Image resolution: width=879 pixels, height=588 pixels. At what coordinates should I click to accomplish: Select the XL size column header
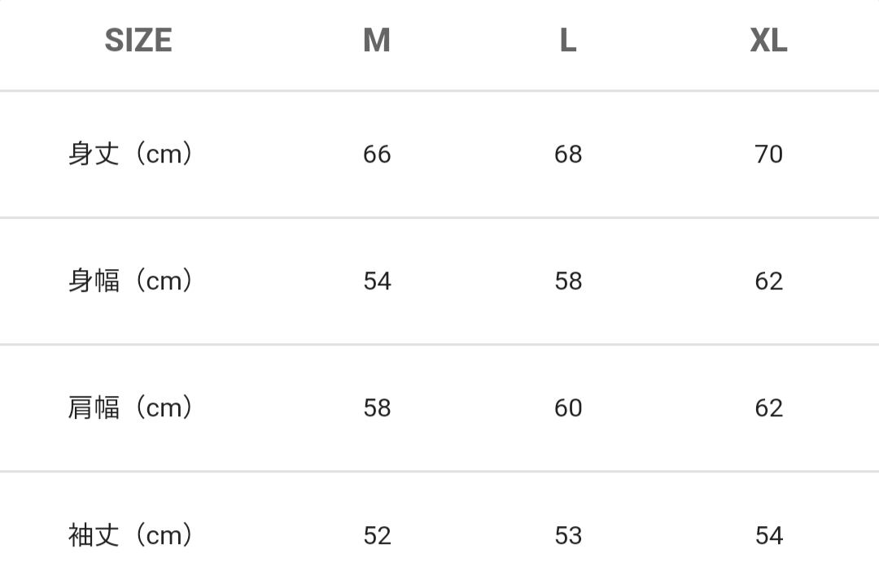[x=768, y=41]
